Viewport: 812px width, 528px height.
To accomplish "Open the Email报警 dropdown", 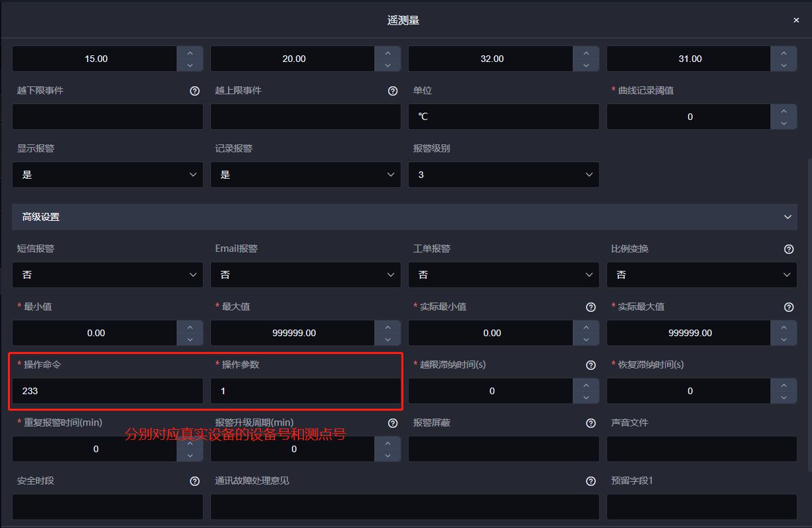I will pos(305,275).
